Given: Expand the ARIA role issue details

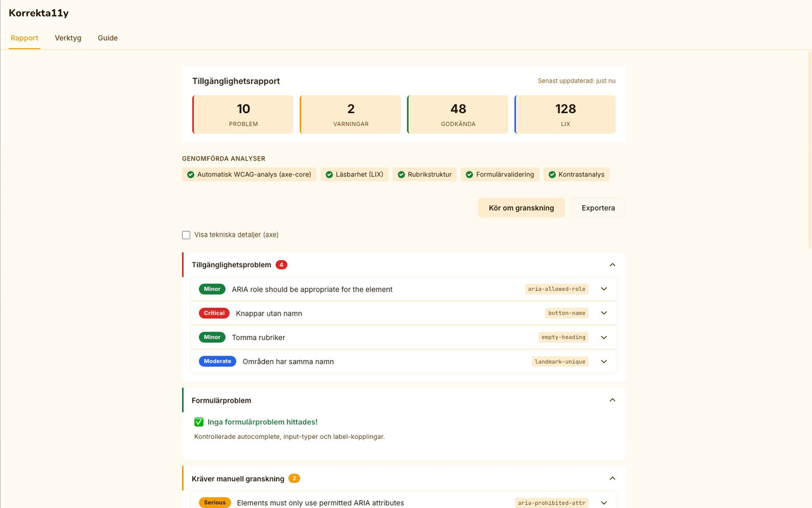Looking at the screenshot, I should (x=603, y=289).
